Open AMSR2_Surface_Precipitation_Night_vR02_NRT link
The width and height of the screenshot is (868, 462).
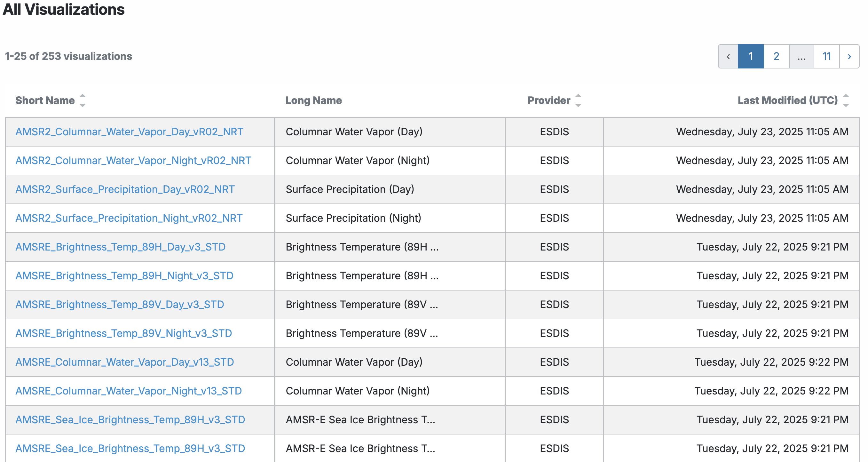point(129,218)
